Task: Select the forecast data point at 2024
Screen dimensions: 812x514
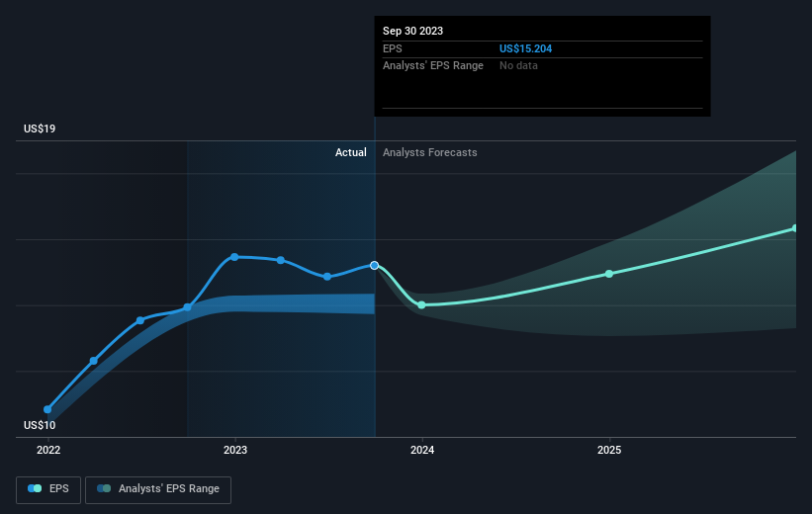Action: click(x=421, y=304)
